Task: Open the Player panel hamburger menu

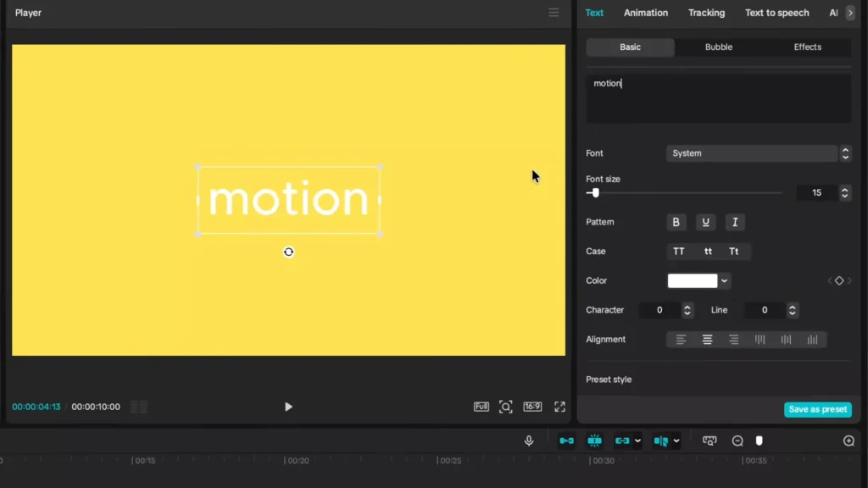Action: pos(554,13)
